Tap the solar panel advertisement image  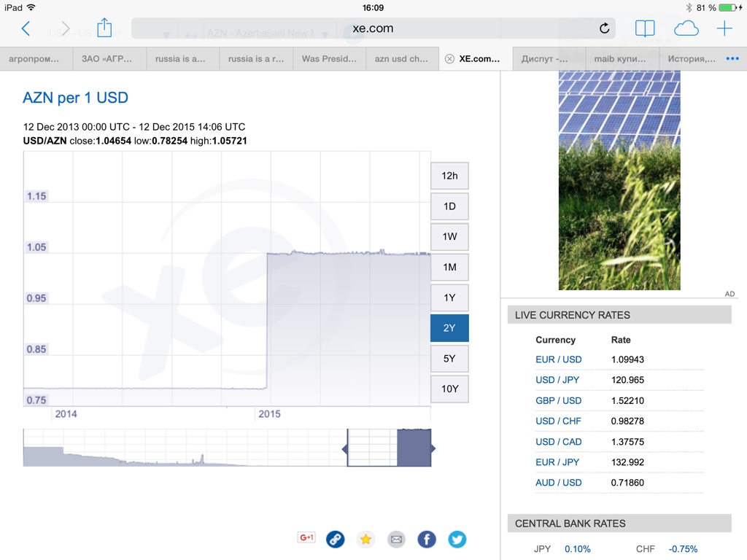[x=619, y=181]
